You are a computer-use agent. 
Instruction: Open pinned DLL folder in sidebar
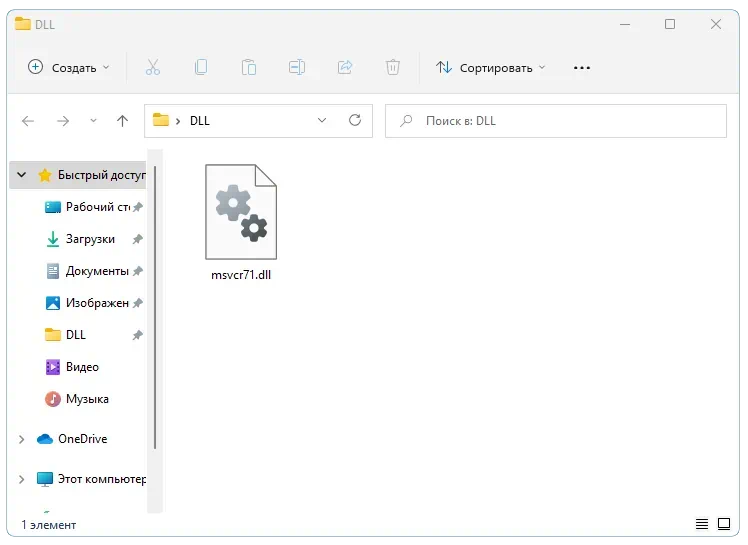pos(65,335)
